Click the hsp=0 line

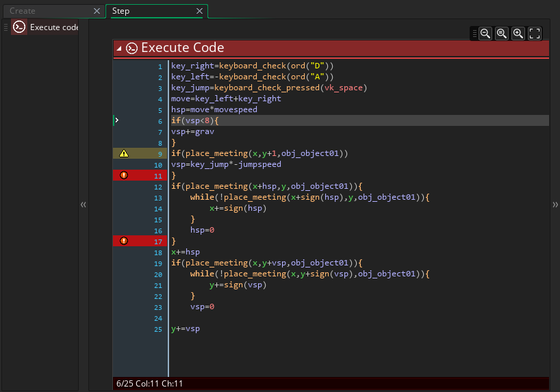(x=202, y=231)
